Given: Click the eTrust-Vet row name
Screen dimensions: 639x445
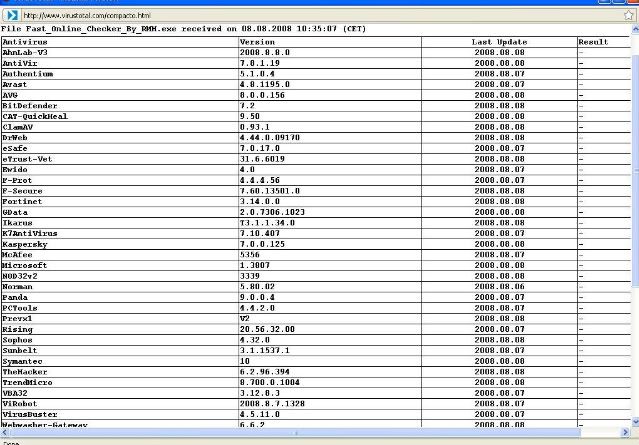Looking at the screenshot, I should point(27,159).
